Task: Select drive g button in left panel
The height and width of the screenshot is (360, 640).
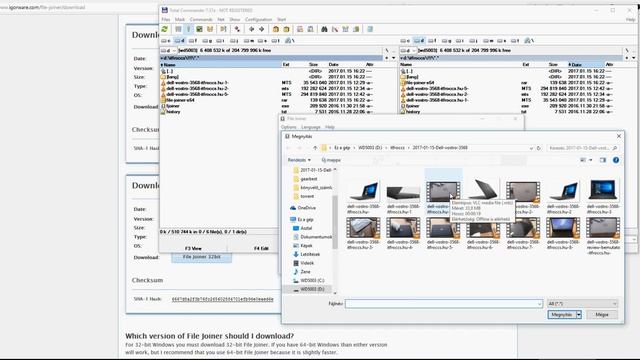Action: (207, 41)
